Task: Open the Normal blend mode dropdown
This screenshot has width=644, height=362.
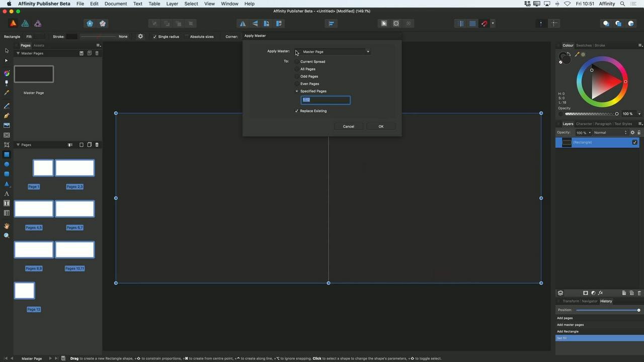Action: 610,133
